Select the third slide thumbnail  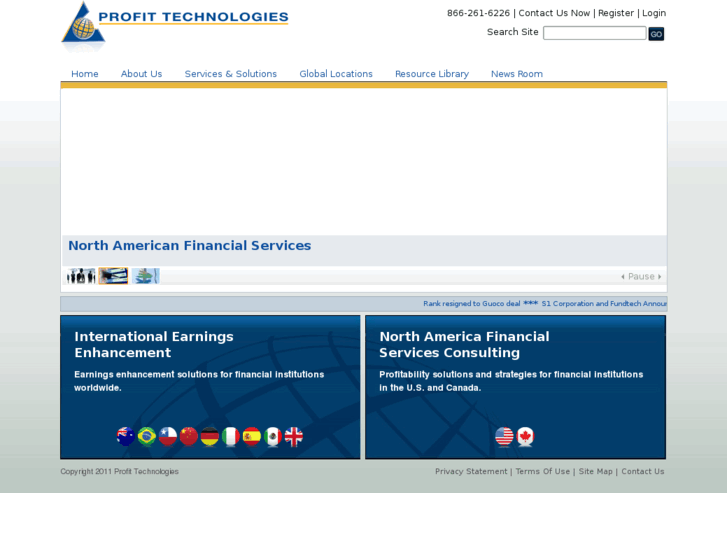point(146,276)
